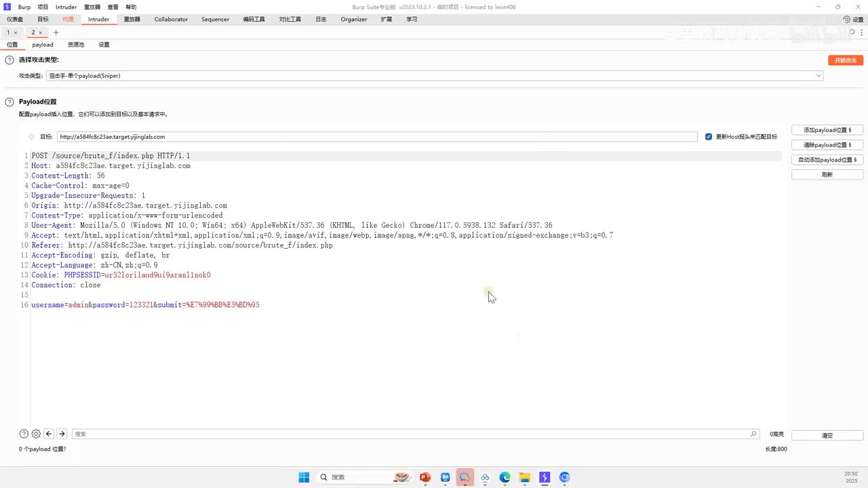Click the target field settings icon
This screenshot has height=488, width=868.
click(x=31, y=137)
